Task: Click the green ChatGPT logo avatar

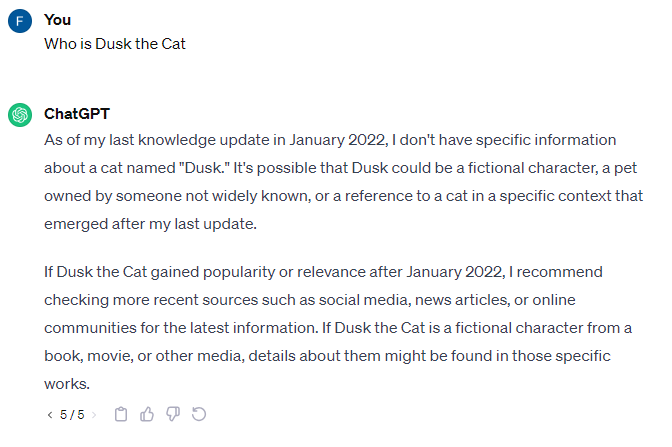Action: (20, 115)
